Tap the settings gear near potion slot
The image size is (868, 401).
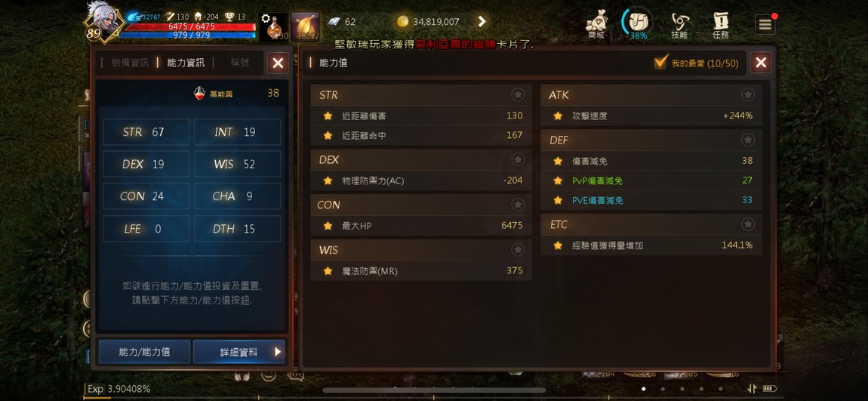click(266, 18)
